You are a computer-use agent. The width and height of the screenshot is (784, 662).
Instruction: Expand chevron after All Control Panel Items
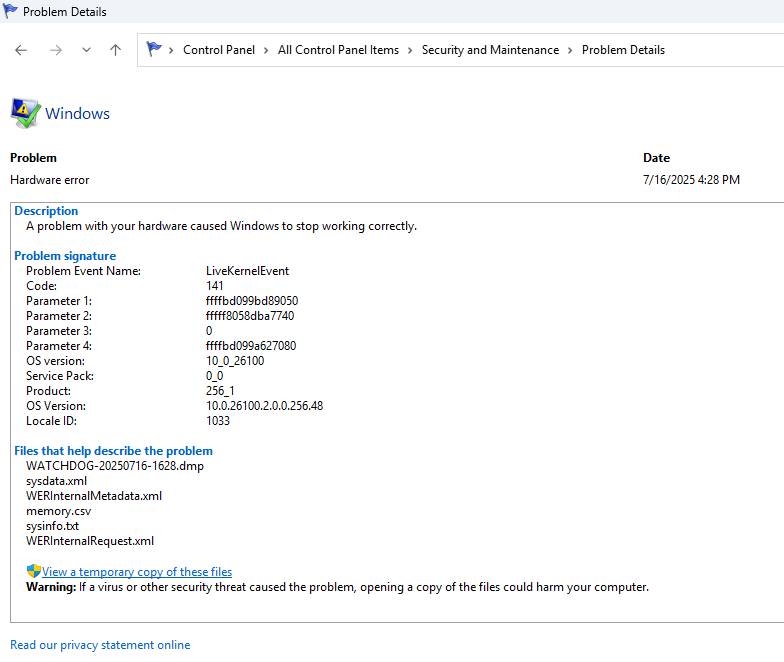(410, 50)
